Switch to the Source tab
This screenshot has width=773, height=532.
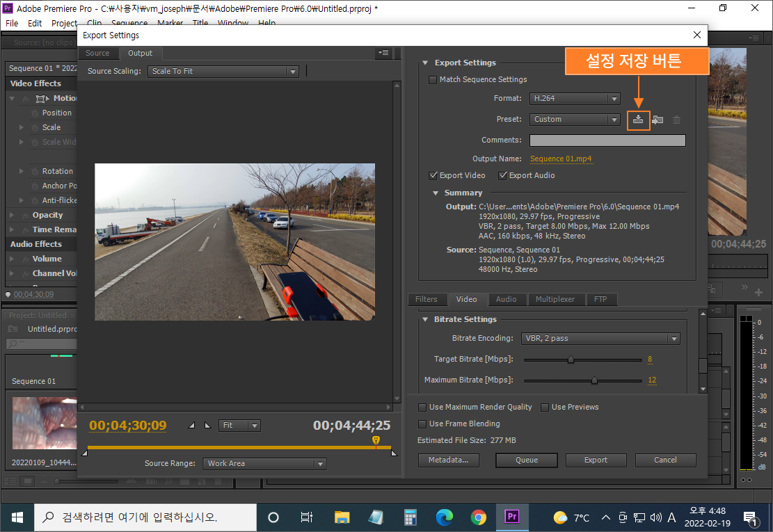tap(97, 53)
